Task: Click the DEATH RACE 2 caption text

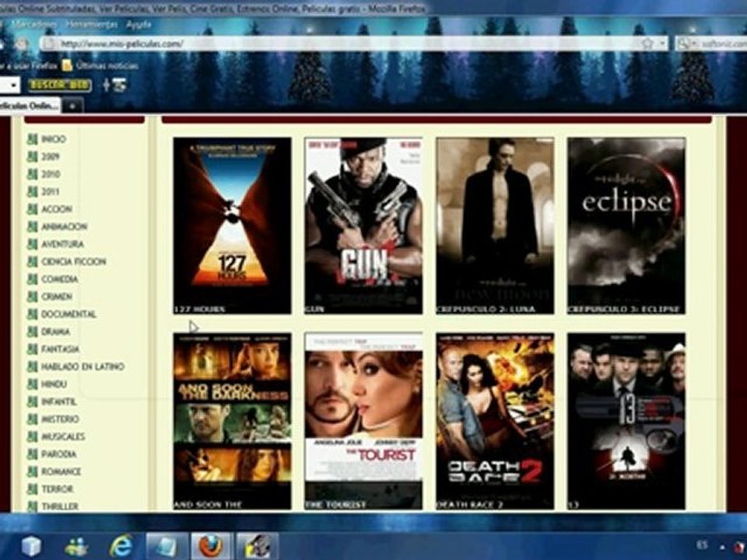Action: click(470, 505)
